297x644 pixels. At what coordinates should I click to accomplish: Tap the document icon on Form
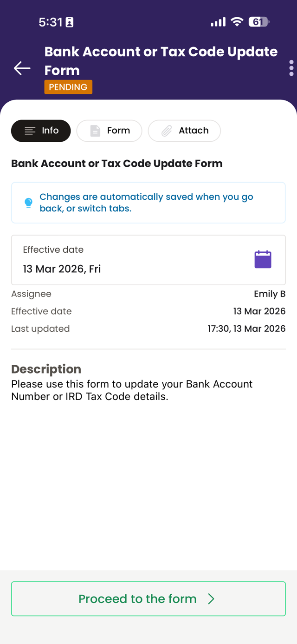coord(95,131)
